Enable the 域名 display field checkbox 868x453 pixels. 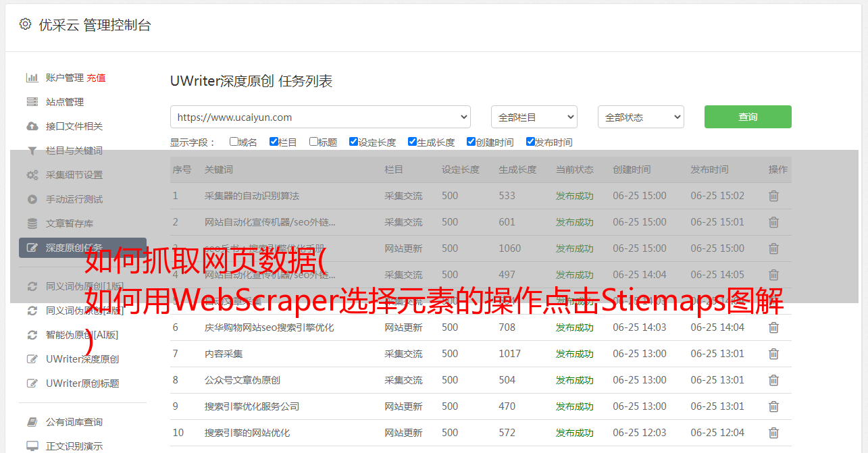[234, 142]
